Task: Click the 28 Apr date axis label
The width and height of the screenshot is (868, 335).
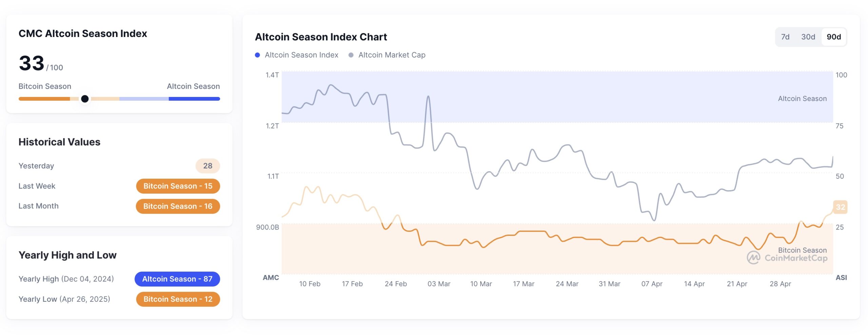Action: click(x=780, y=284)
